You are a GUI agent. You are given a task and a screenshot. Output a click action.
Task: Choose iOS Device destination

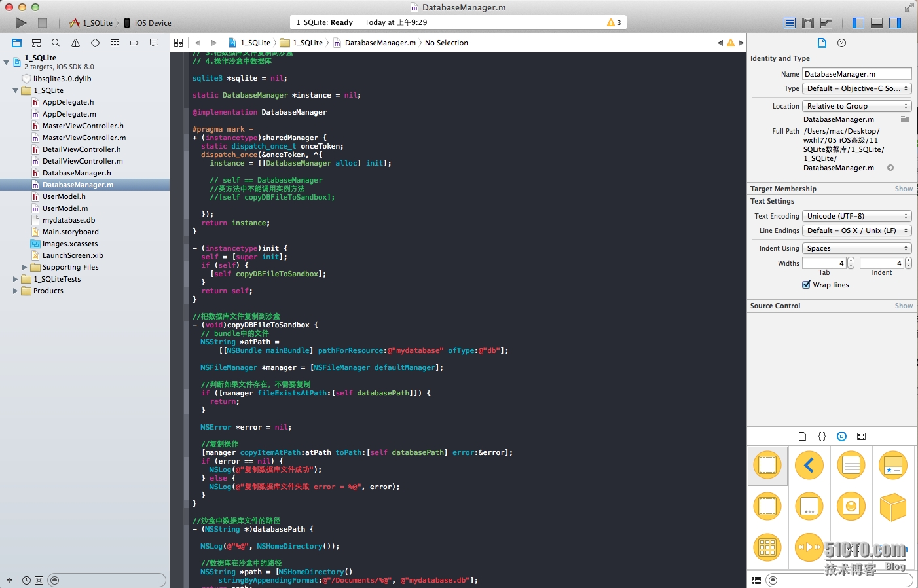click(x=147, y=23)
